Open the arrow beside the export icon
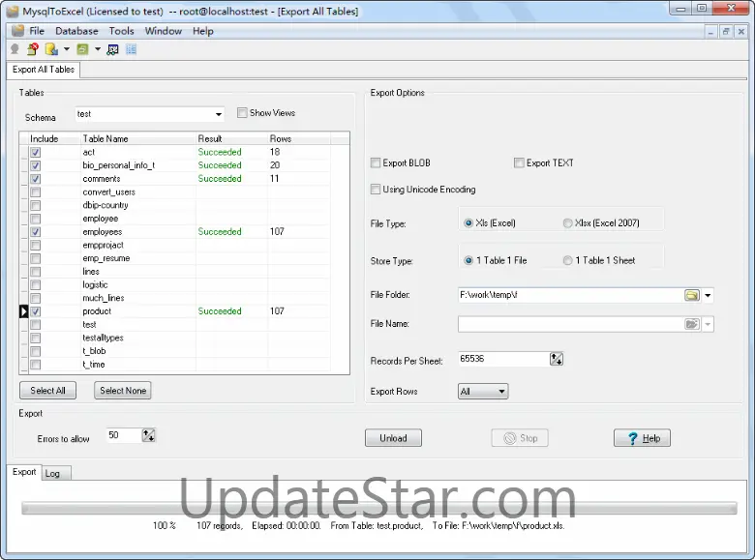 click(67, 49)
